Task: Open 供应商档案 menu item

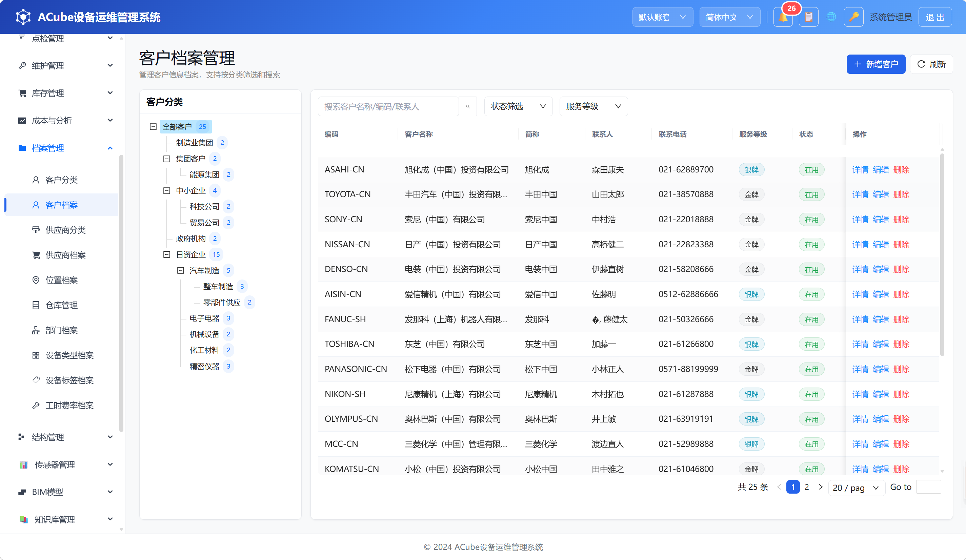Action: [61, 255]
